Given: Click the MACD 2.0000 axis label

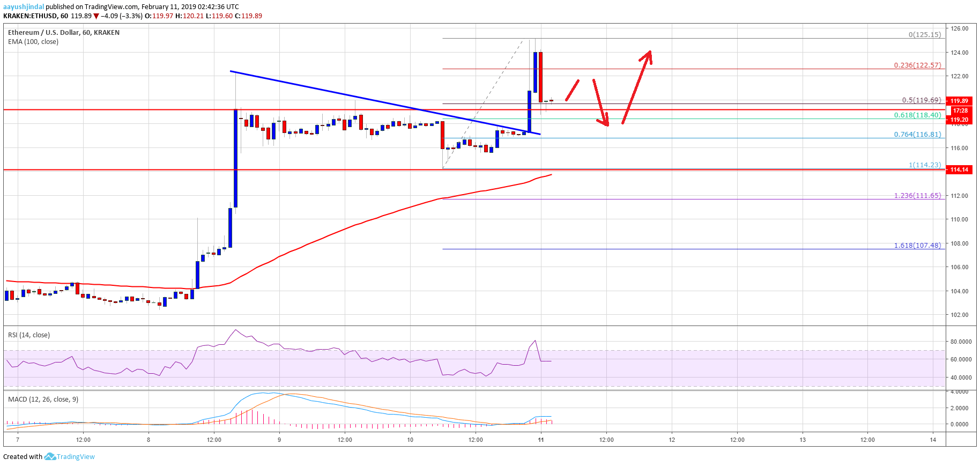Looking at the screenshot, I should (960, 408).
